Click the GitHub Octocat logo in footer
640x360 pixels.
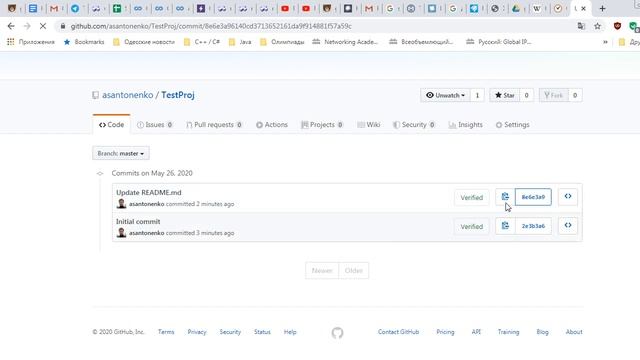click(337, 333)
